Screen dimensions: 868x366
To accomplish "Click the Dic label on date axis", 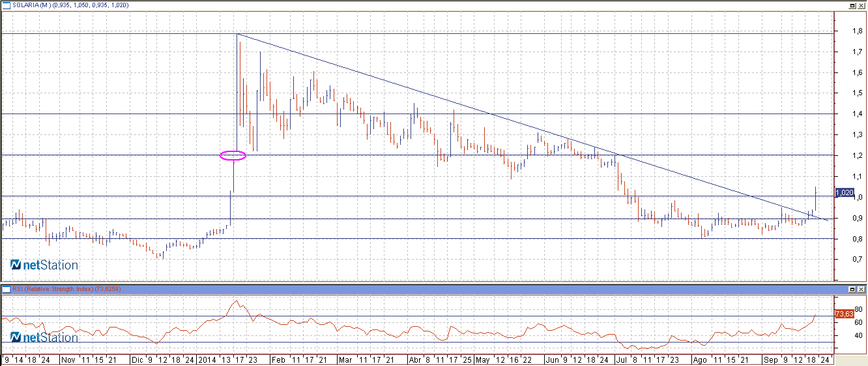I will pyautogui.click(x=138, y=359).
